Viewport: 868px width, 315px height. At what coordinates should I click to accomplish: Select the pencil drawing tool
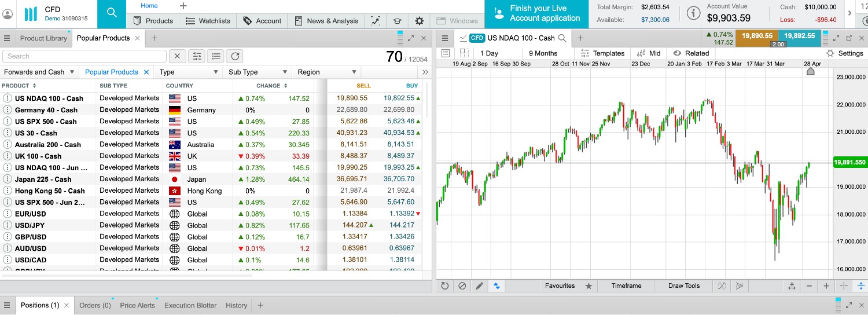(479, 286)
